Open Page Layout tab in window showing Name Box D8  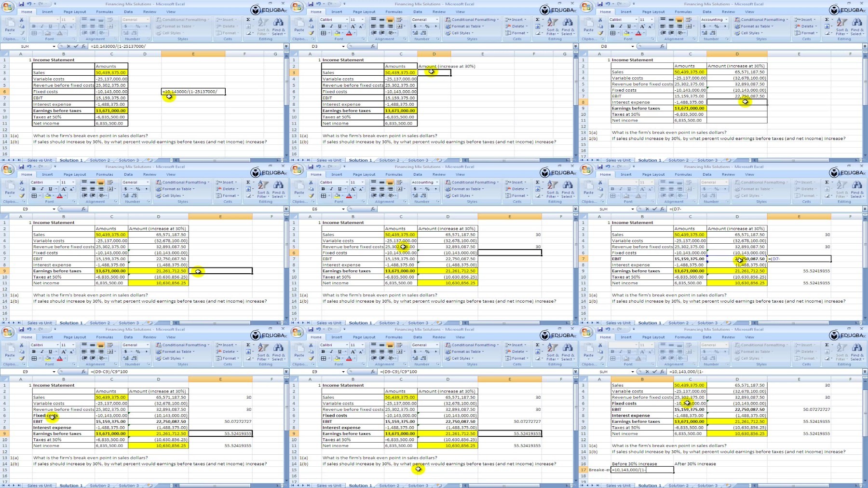coord(653,12)
